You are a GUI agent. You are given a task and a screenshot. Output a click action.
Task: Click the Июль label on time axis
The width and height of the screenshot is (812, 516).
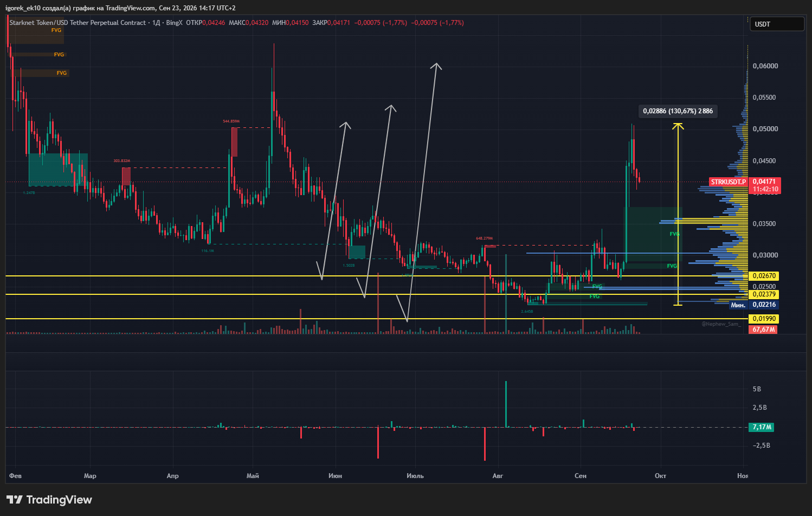coord(415,476)
